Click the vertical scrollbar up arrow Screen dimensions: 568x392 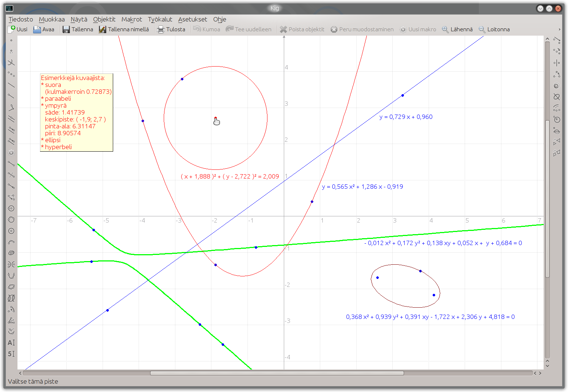[x=547, y=39]
